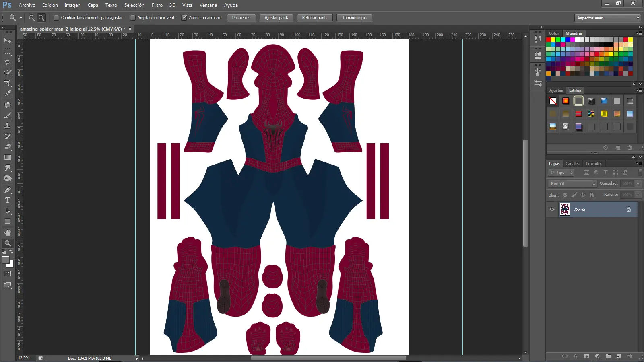
Task: Select the Pen tool
Action: tap(8, 190)
